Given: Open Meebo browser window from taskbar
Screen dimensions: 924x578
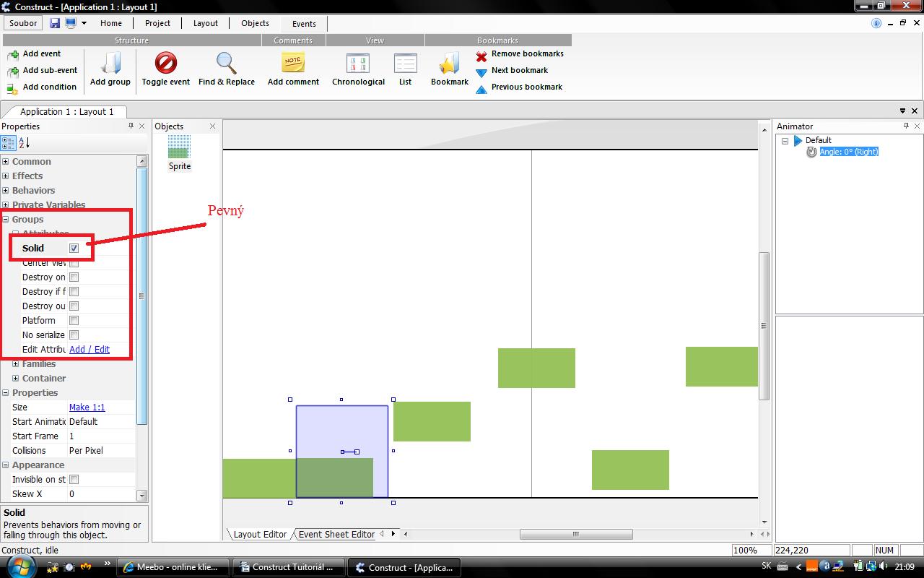Looking at the screenshot, I should [173, 567].
